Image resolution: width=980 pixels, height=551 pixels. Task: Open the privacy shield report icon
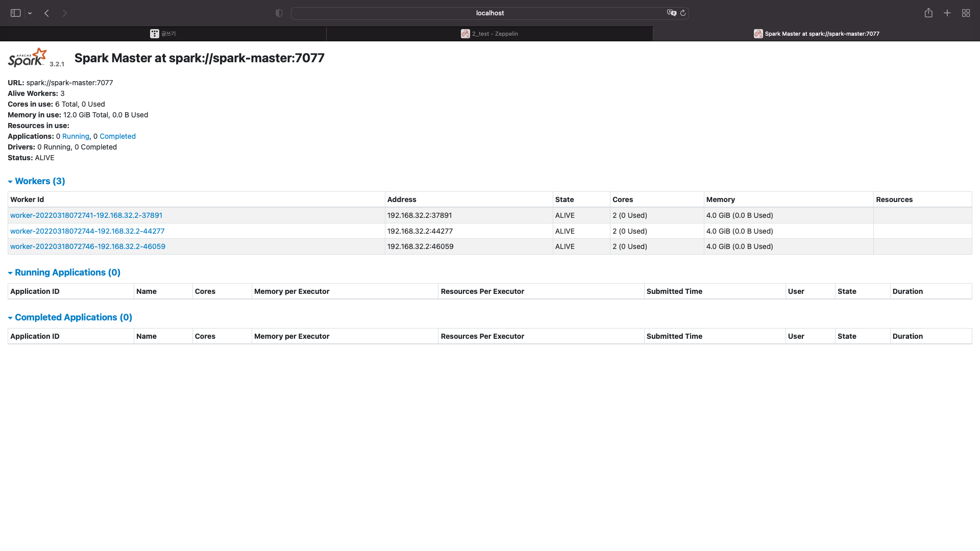click(x=279, y=13)
